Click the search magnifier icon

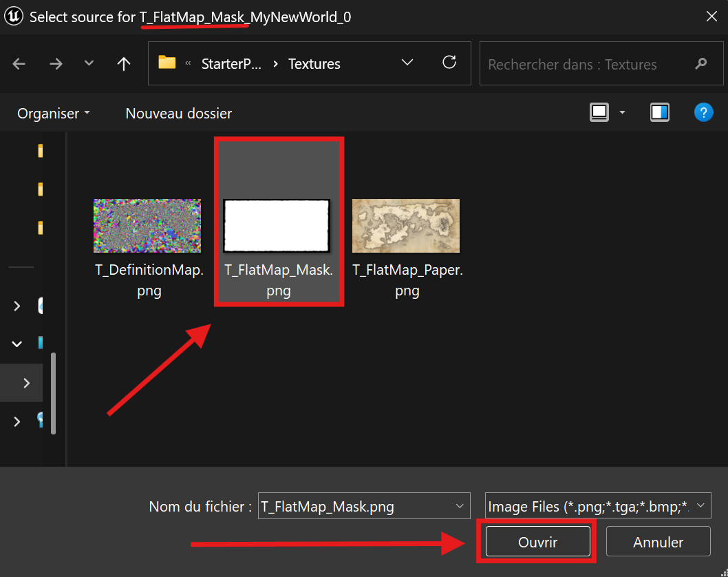click(700, 63)
